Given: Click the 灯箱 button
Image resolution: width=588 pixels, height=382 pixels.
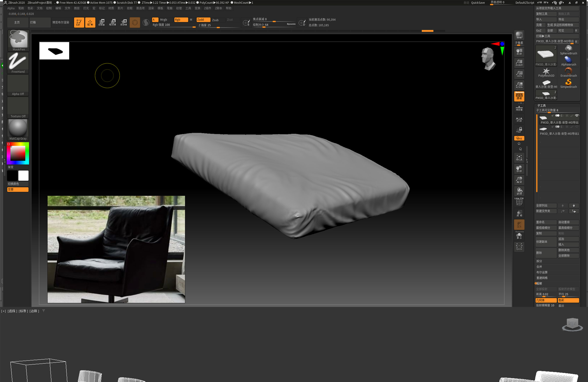Looking at the screenshot, I should pos(39,22).
